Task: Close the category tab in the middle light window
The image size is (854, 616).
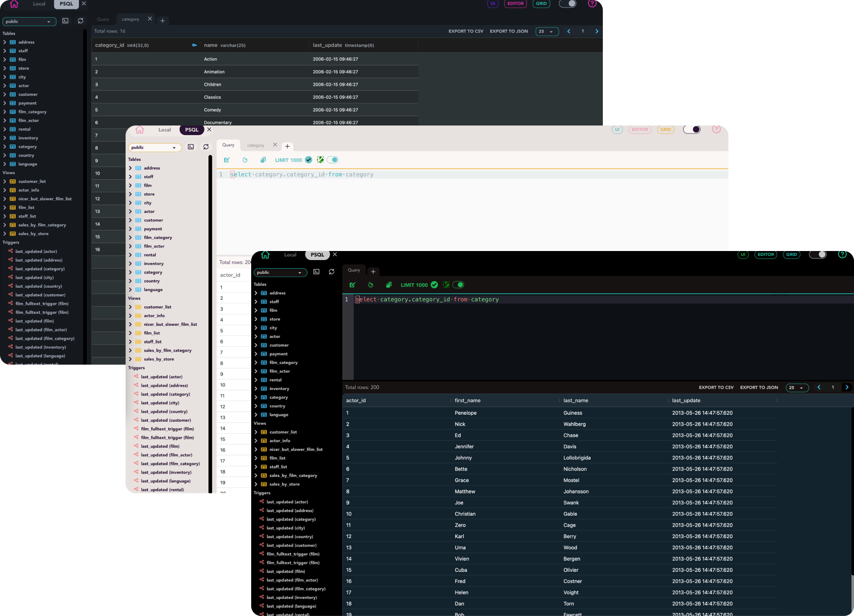Action: (x=275, y=145)
